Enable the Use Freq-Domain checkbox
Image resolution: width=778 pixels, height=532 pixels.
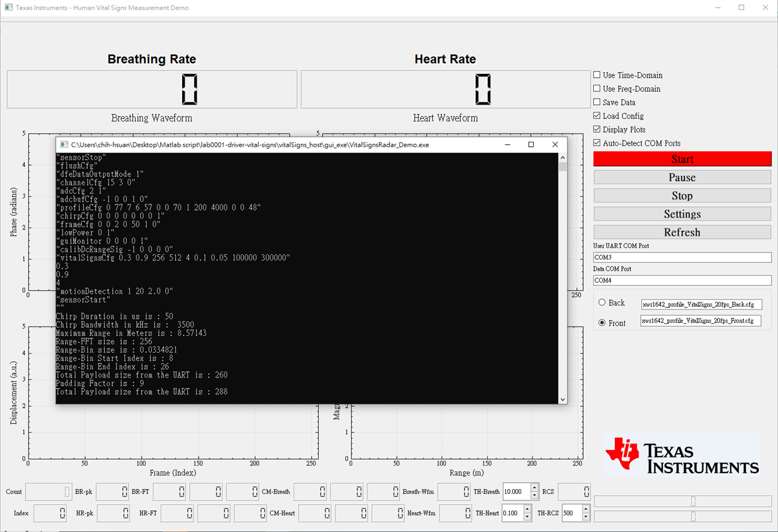pyautogui.click(x=596, y=89)
